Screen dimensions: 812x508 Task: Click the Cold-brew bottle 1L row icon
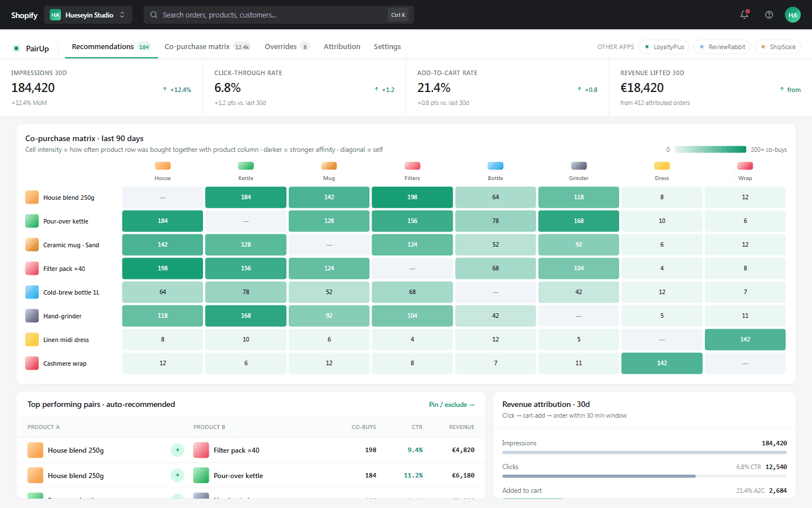coord(32,292)
